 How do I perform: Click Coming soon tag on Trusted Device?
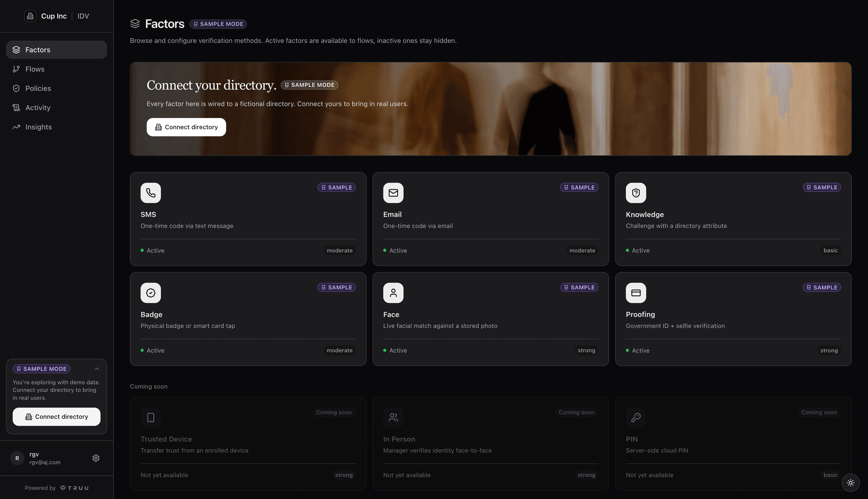(x=334, y=412)
